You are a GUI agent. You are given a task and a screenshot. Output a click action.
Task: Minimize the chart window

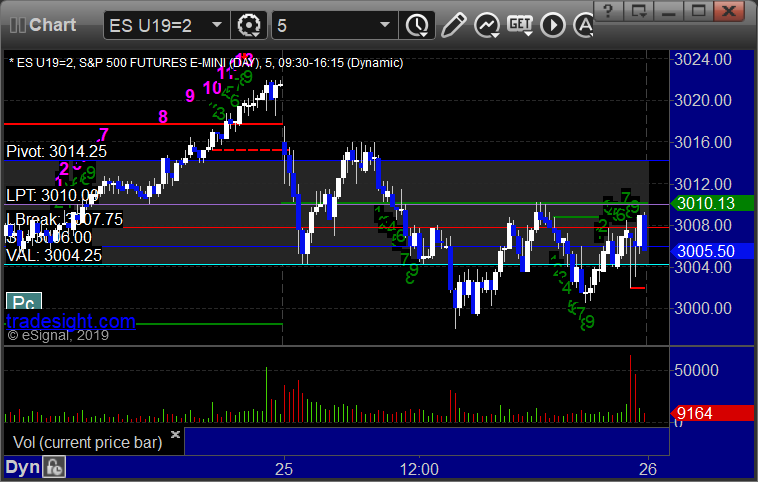(x=668, y=11)
